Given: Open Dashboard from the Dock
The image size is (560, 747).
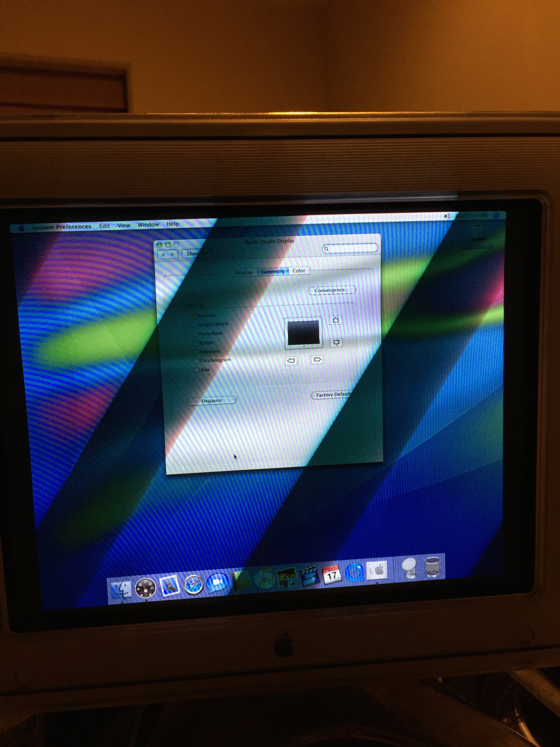Looking at the screenshot, I should 145,588.
